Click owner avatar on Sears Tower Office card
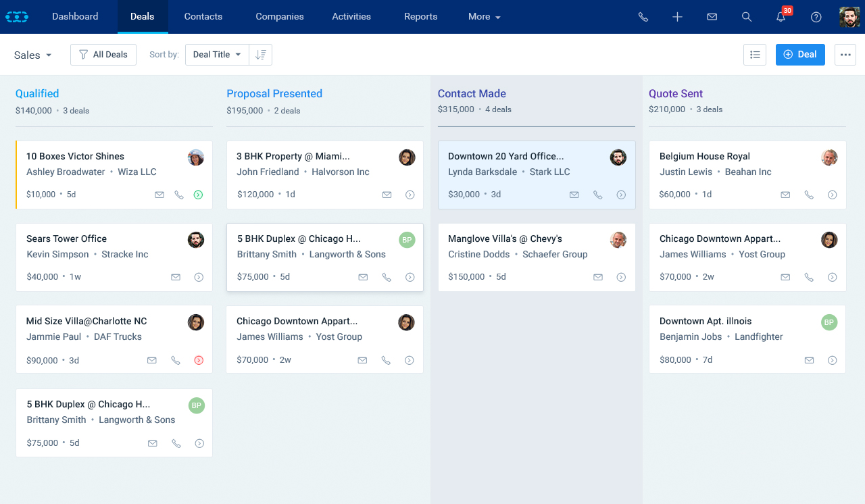The height and width of the screenshot is (504, 865). click(x=196, y=240)
